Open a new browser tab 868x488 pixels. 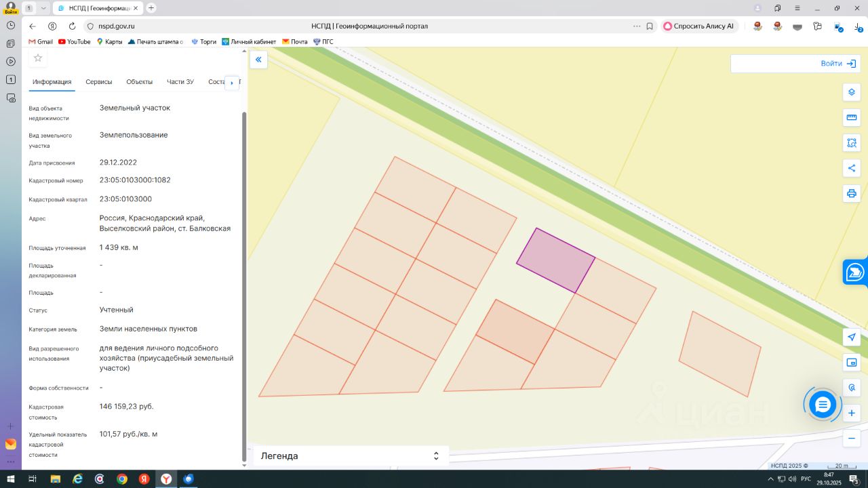point(151,8)
